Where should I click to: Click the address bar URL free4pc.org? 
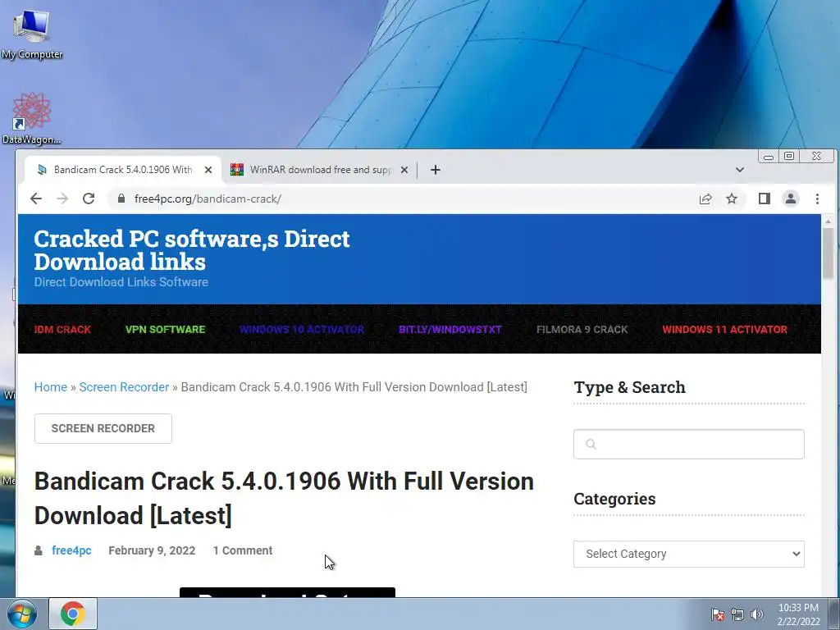coord(208,199)
